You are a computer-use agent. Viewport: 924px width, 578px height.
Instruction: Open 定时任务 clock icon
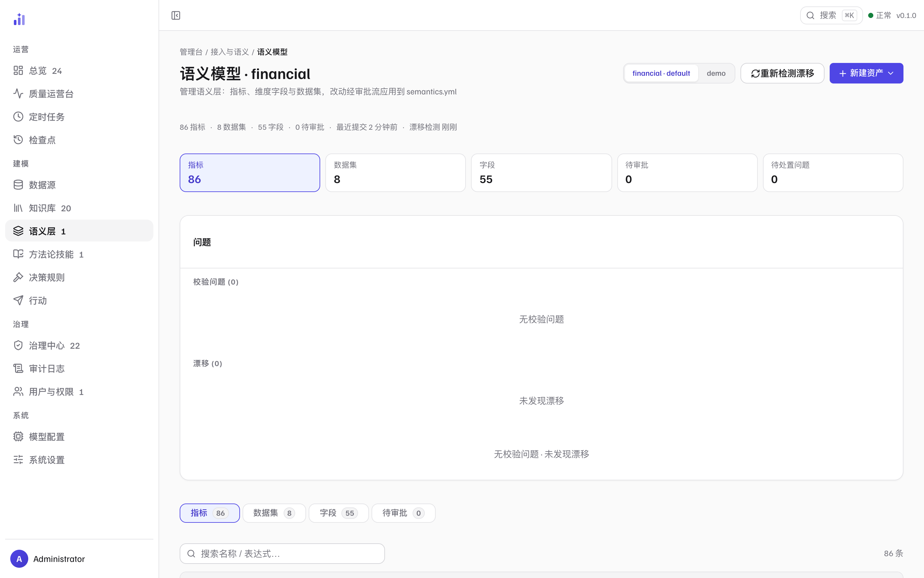click(x=18, y=117)
